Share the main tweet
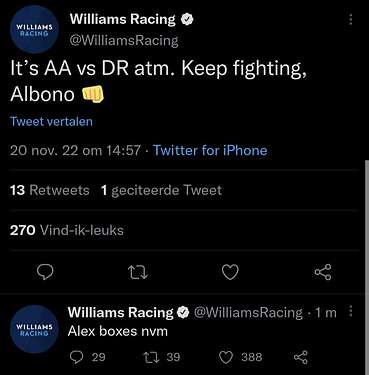The height and width of the screenshot is (375, 369). (x=323, y=272)
